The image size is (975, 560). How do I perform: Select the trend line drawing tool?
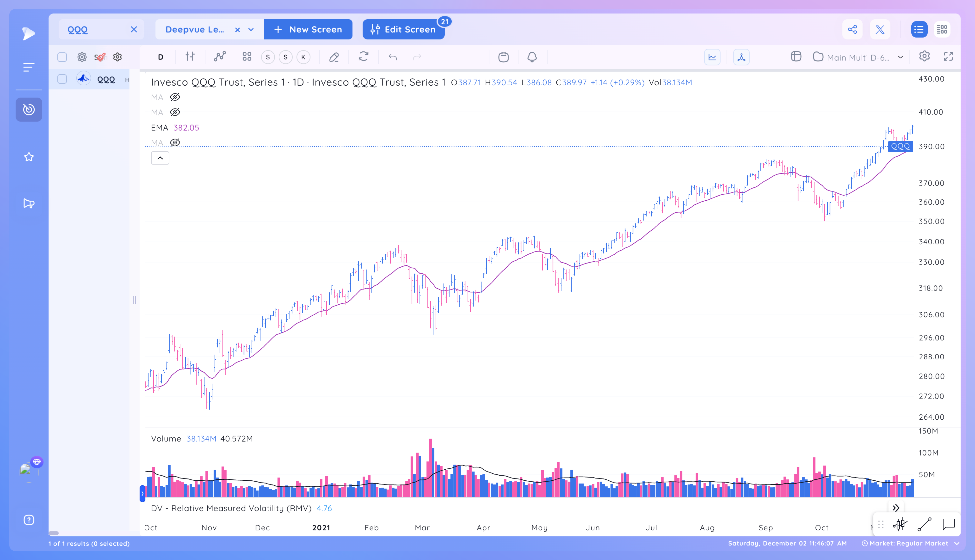point(924,524)
